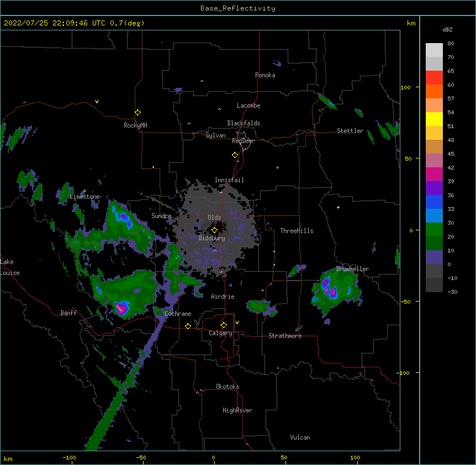Screen dimensions: 476x465
Task: Click the Cochrane town label
Action: (x=178, y=314)
